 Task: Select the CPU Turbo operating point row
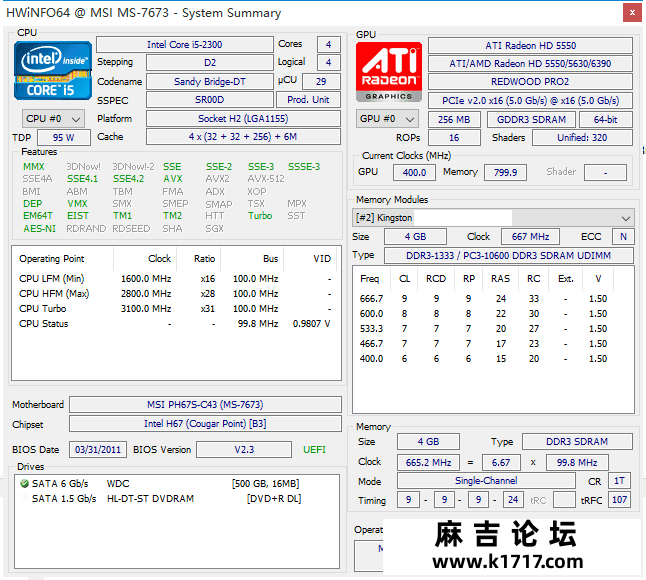pos(175,309)
